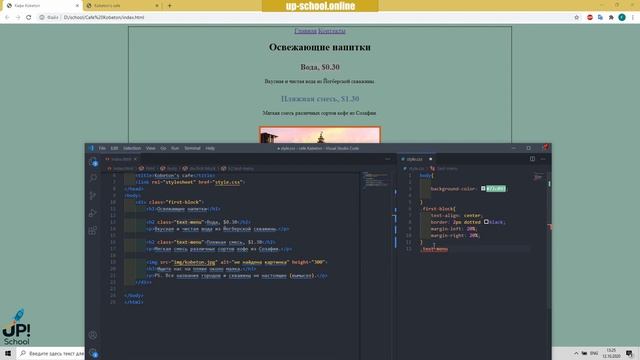Bookmark this page with star icon
The image size is (640, 360).
tap(577, 17)
